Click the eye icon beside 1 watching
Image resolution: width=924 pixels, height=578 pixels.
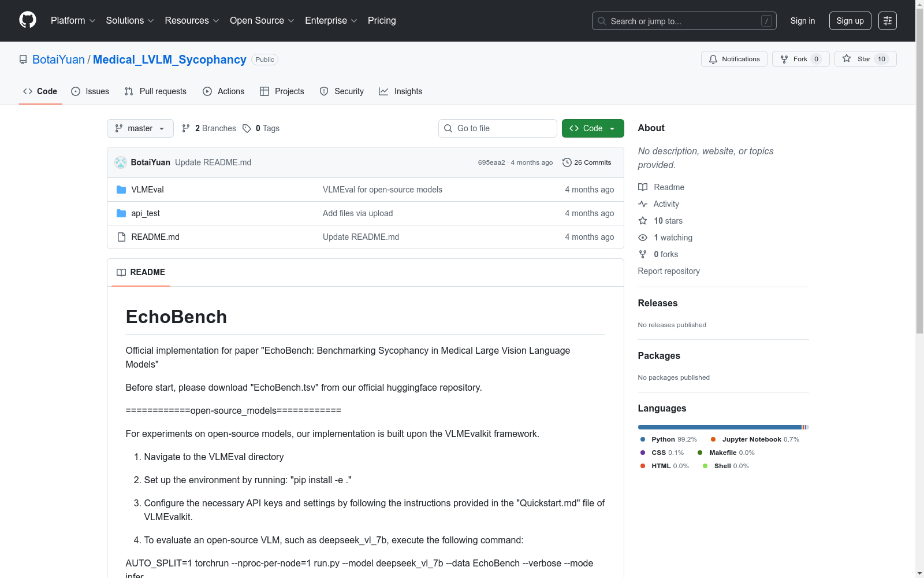pyautogui.click(x=643, y=238)
